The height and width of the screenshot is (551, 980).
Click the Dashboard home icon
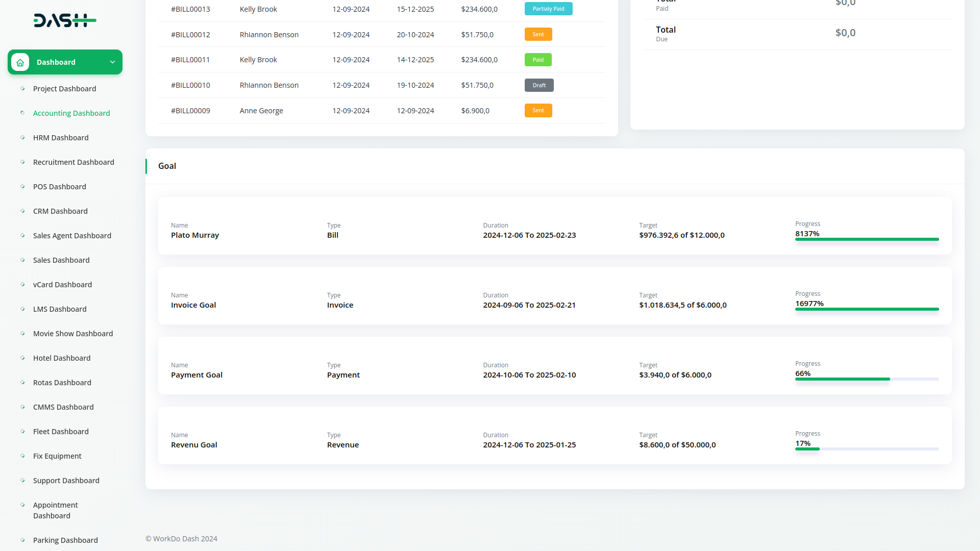click(x=20, y=62)
